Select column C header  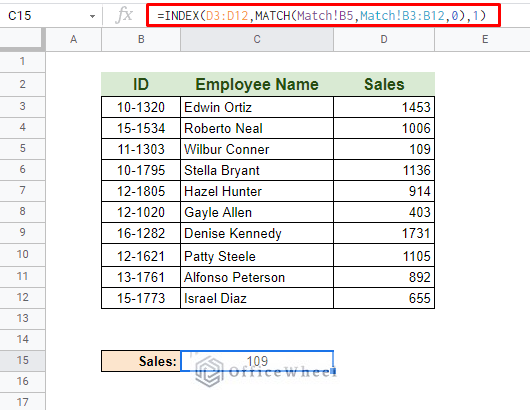257,40
